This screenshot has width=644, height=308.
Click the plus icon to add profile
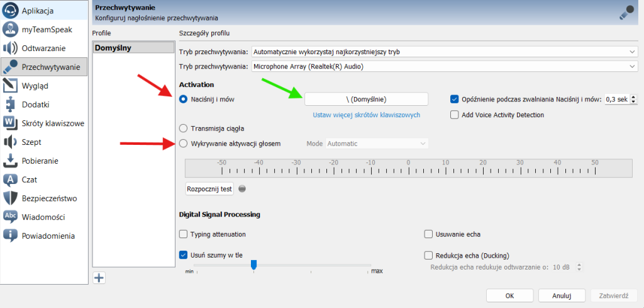(99, 278)
